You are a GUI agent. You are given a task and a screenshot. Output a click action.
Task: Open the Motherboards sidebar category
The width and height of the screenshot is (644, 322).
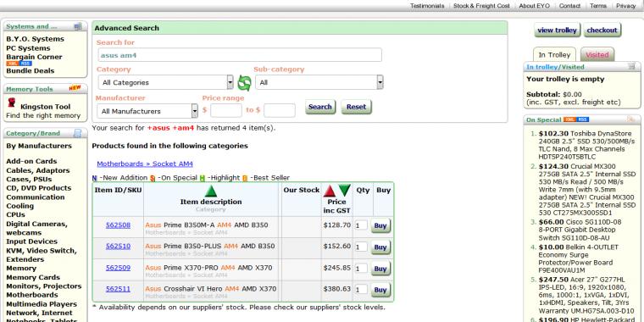(x=32, y=295)
